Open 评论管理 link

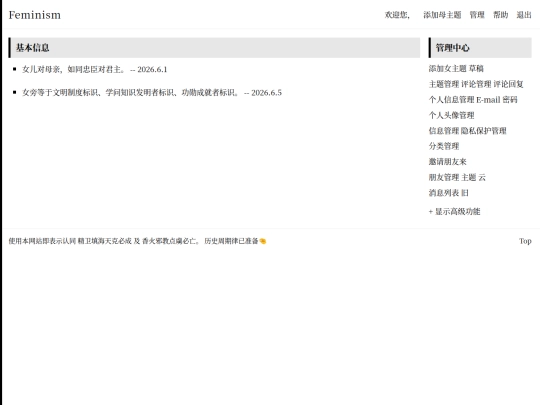pos(476,84)
